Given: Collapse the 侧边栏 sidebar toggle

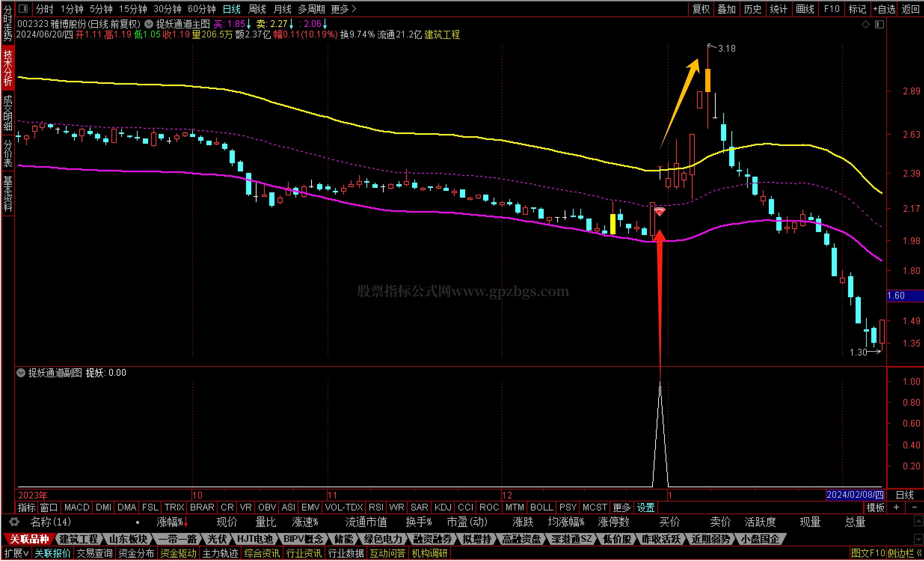Looking at the screenshot, I should click(905, 553).
